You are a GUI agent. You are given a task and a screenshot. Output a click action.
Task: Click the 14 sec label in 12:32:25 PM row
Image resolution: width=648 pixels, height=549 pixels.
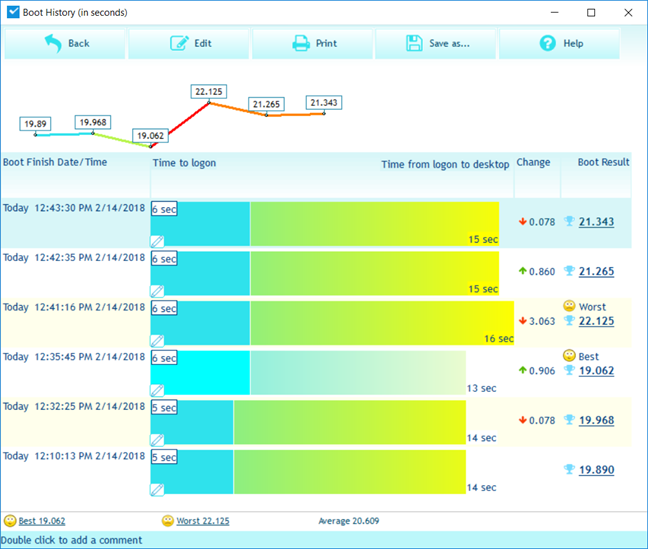click(x=481, y=438)
